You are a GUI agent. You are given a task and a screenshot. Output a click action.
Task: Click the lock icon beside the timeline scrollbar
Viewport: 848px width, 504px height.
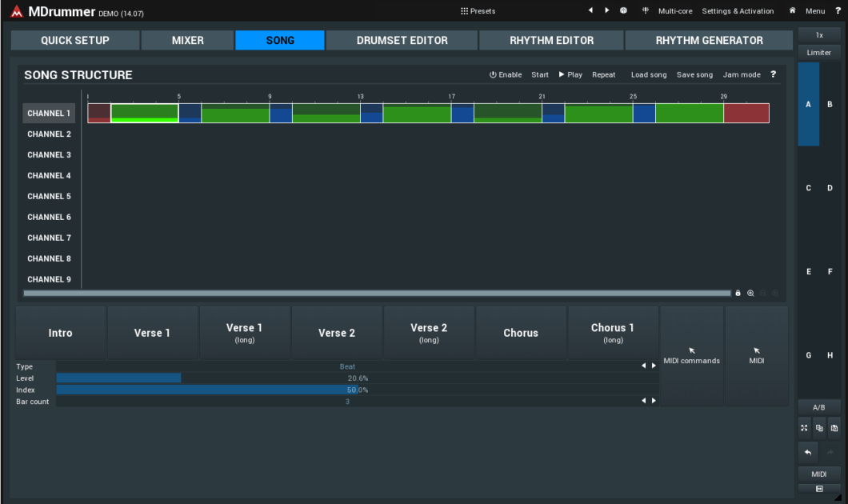coord(738,294)
